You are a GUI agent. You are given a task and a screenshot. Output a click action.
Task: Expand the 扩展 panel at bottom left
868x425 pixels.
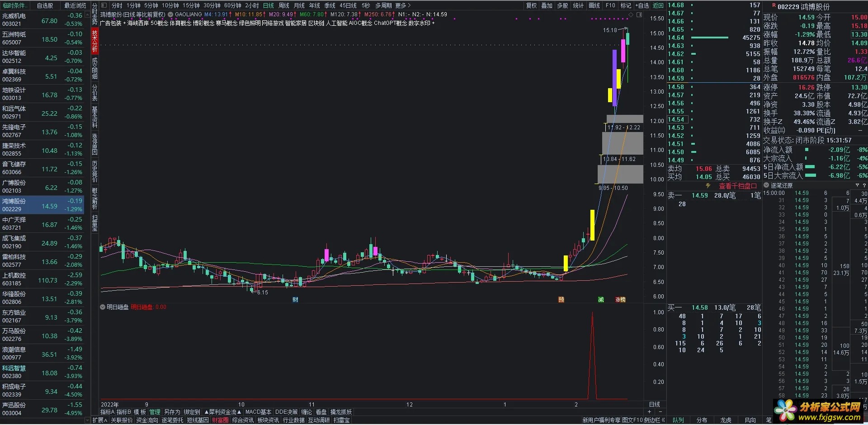(x=100, y=420)
